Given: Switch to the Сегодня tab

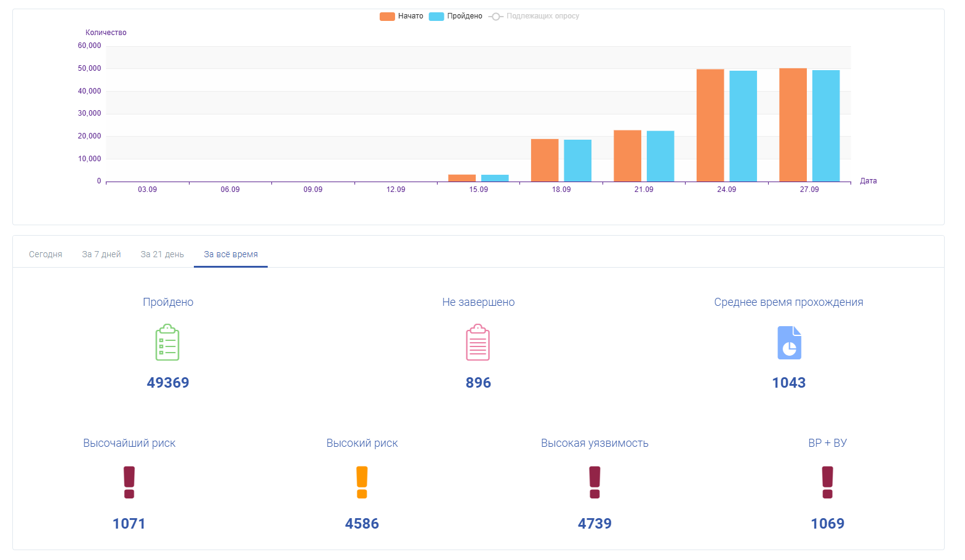Looking at the screenshot, I should click(x=46, y=254).
